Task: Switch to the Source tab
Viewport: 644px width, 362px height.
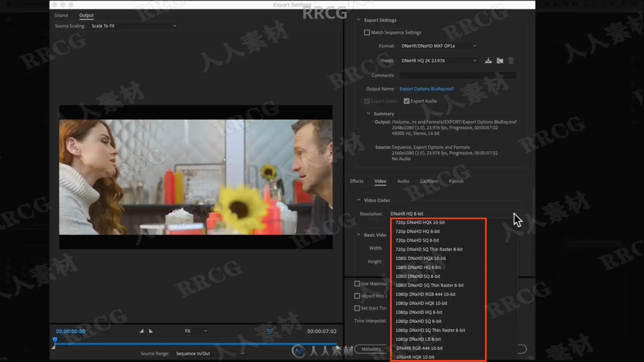Action: click(61, 15)
